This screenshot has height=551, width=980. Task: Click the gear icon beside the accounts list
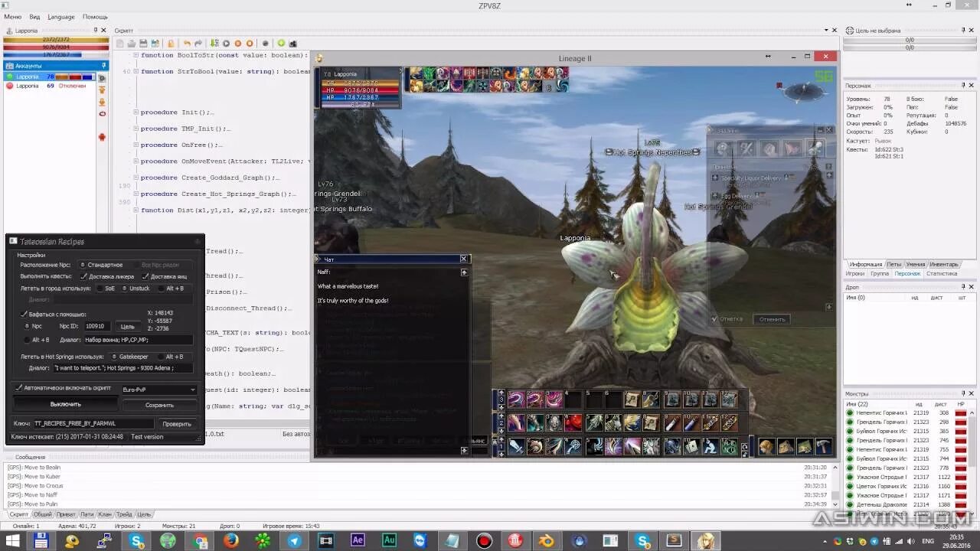pyautogui.click(x=102, y=77)
